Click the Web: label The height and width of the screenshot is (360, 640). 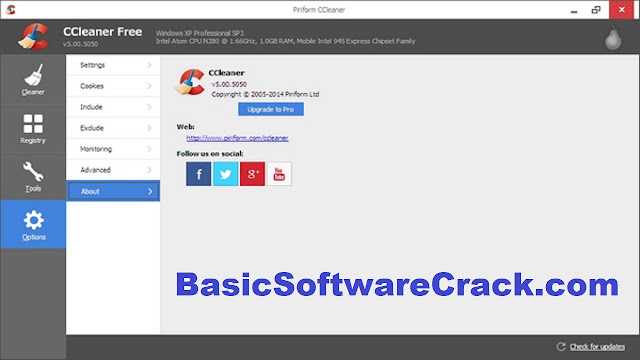pyautogui.click(x=185, y=127)
